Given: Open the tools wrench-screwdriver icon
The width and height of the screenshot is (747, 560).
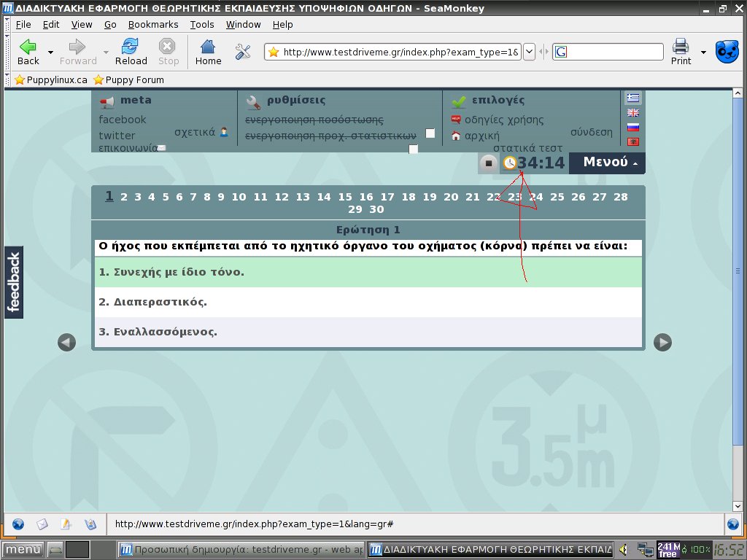Looking at the screenshot, I should tap(242, 52).
